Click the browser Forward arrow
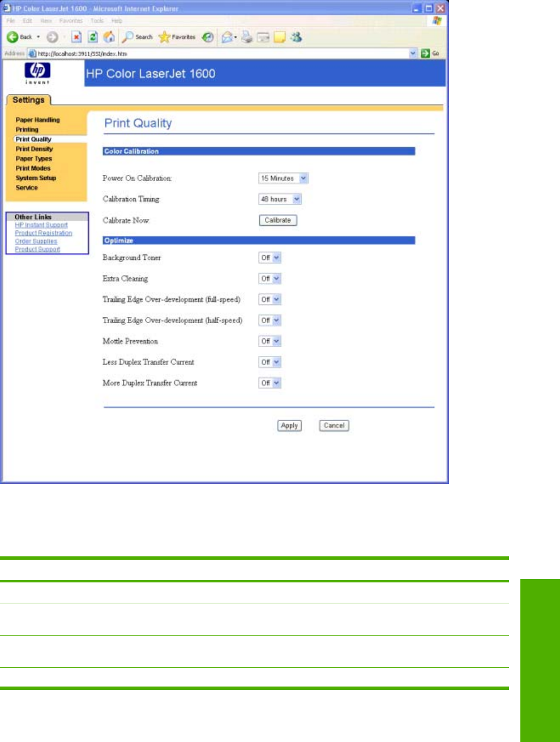Screen dimensions: 560x742 52,37
